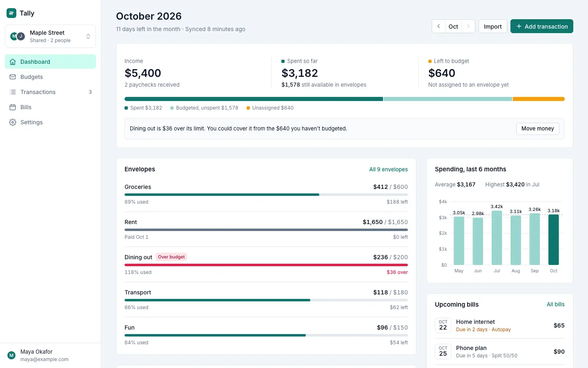Screen dimensions: 588x368
Task: Click the Groceries envelope progress bar
Action: (266, 195)
